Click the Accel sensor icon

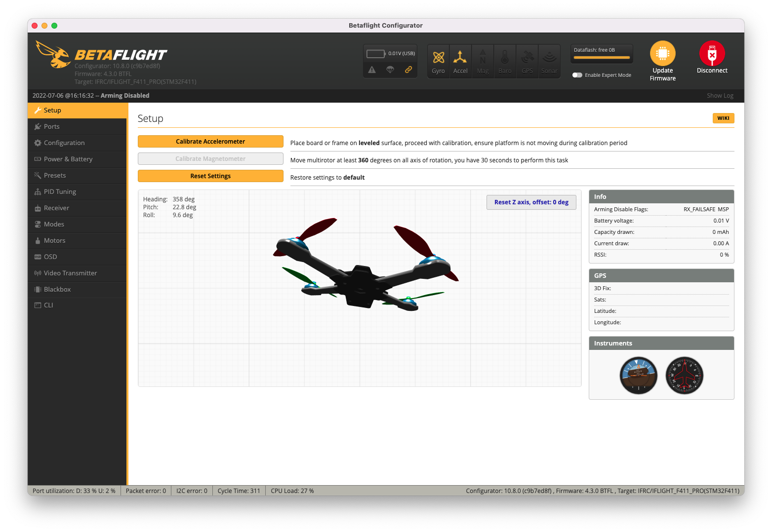(x=460, y=61)
